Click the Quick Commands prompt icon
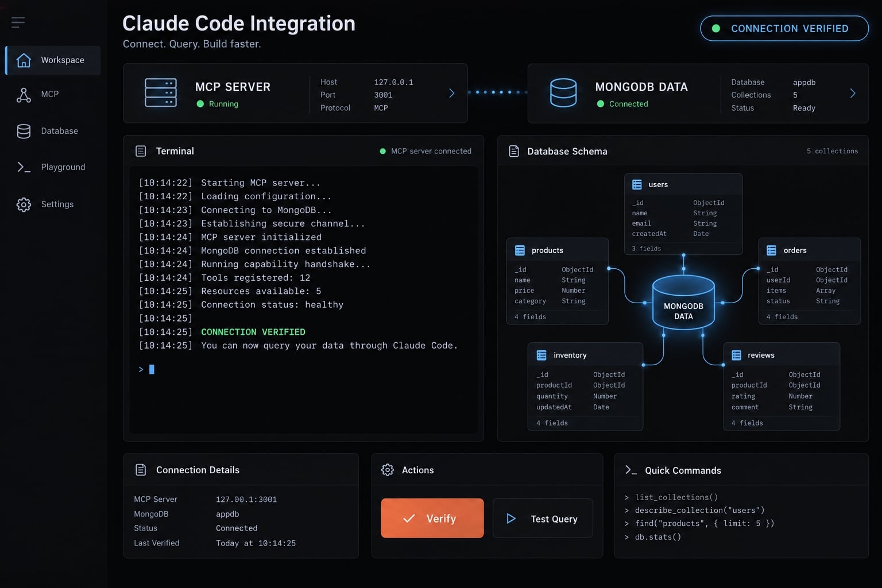Viewport: 882px width, 588px height. pos(631,470)
